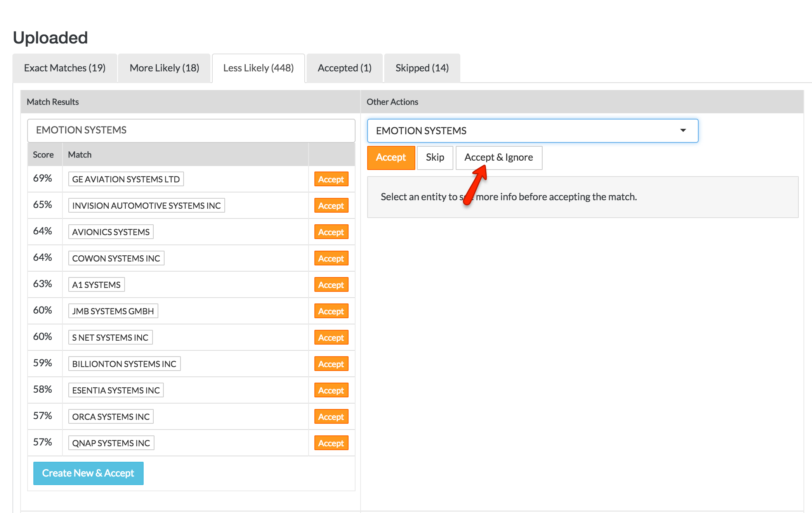Screen dimensions: 812x513
Task: Switch to Exact Matches tab
Action: (65, 68)
